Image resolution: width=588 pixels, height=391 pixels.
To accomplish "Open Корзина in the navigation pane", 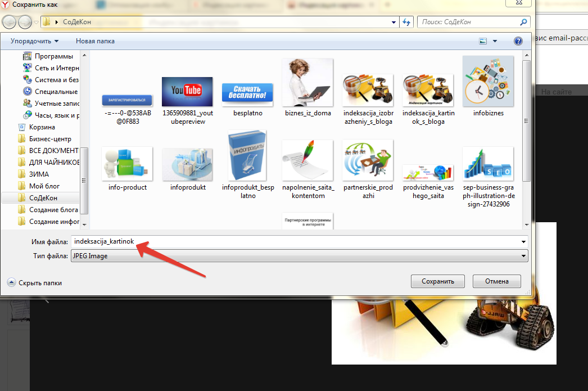I will [x=37, y=127].
